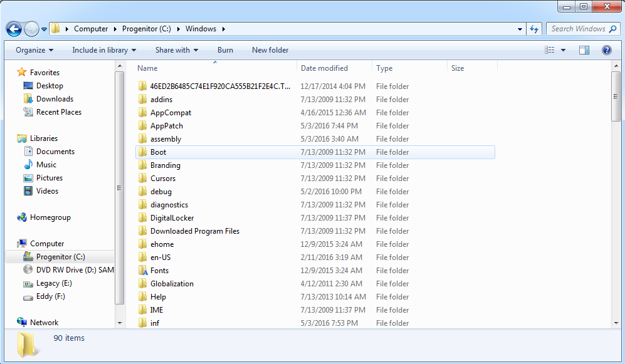The height and width of the screenshot is (364, 625).
Task: Click the DVD disc drive icon
Action: pyautogui.click(x=28, y=269)
